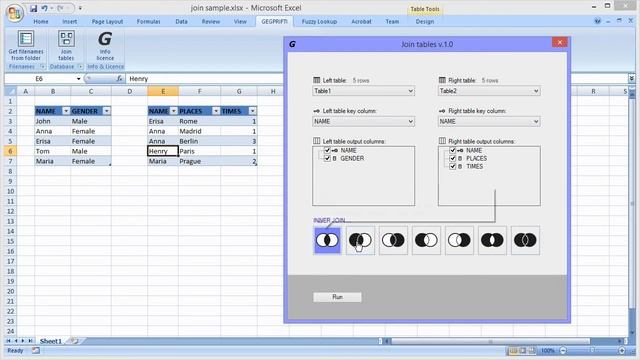Open the Data ribbon tab

coord(181,22)
